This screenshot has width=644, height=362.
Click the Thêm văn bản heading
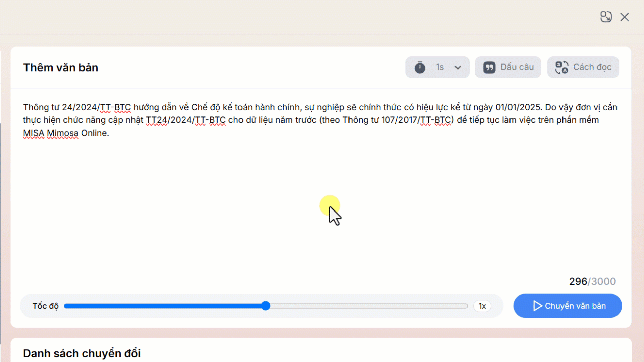pos(61,68)
